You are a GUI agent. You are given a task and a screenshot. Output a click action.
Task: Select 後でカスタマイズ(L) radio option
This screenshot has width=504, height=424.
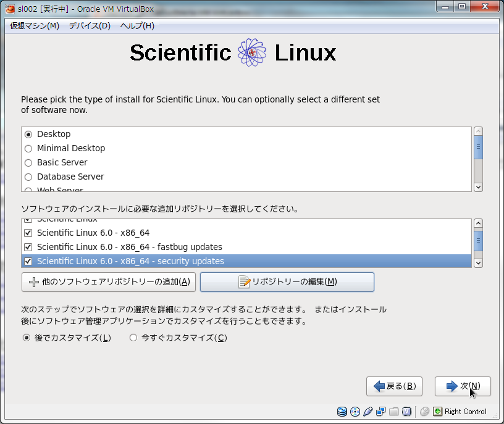[27, 338]
